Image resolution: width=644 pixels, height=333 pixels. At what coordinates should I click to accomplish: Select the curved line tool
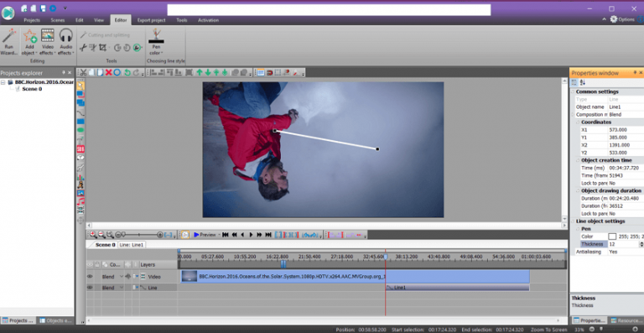[80, 112]
